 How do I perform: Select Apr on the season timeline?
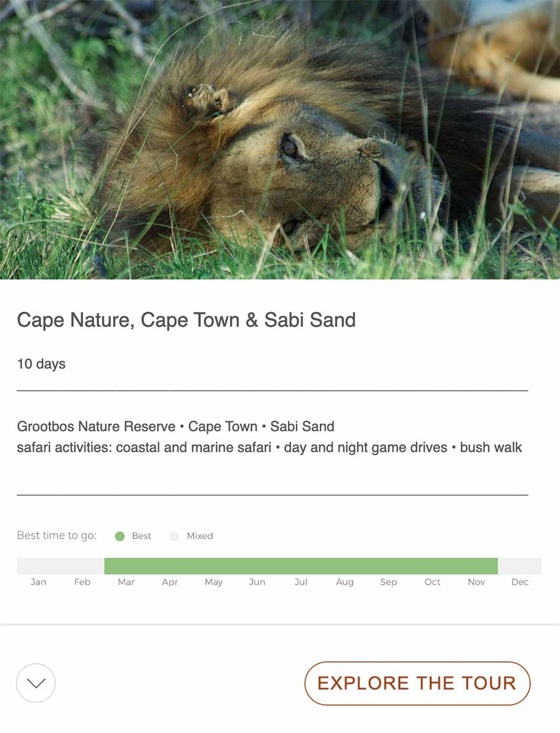(x=170, y=582)
